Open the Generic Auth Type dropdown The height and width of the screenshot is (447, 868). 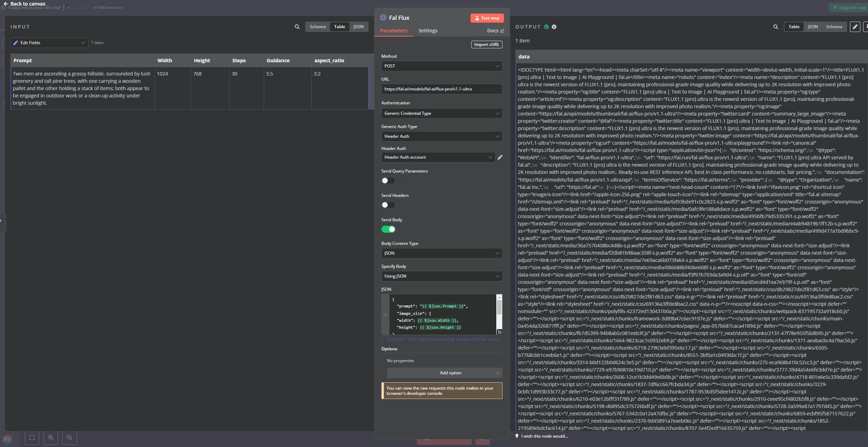click(x=442, y=136)
